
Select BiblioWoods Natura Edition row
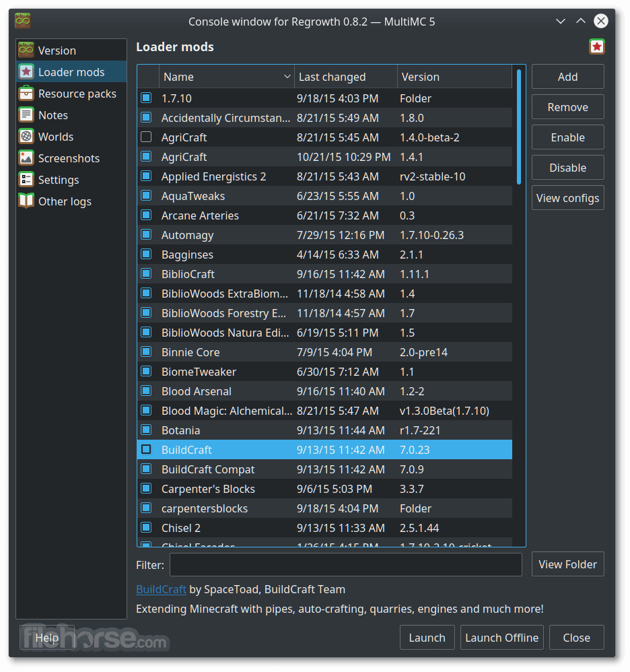[324, 333]
